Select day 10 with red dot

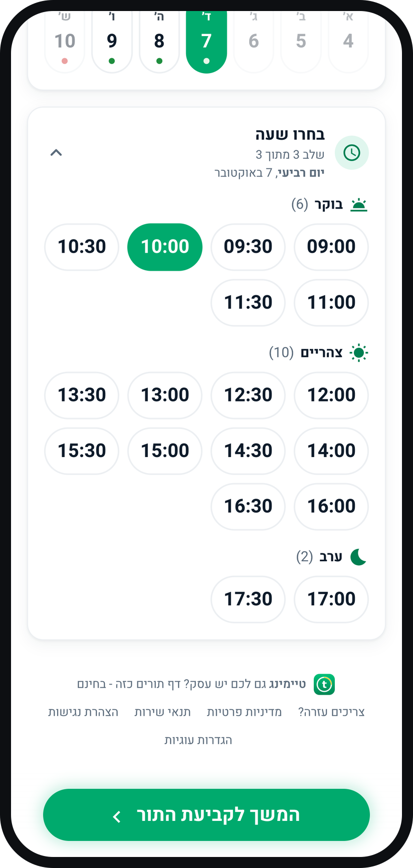click(65, 40)
